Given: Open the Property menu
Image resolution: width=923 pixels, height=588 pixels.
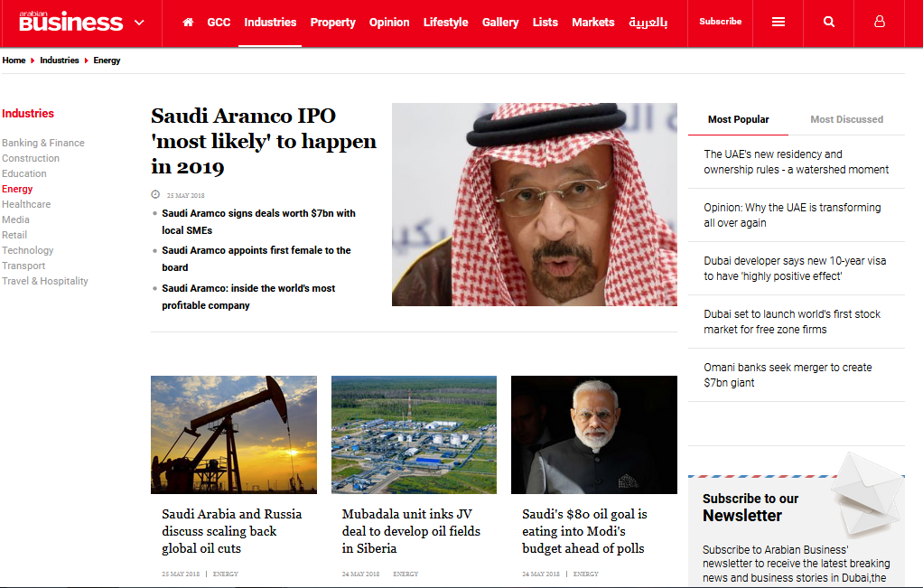Looking at the screenshot, I should coord(332,23).
